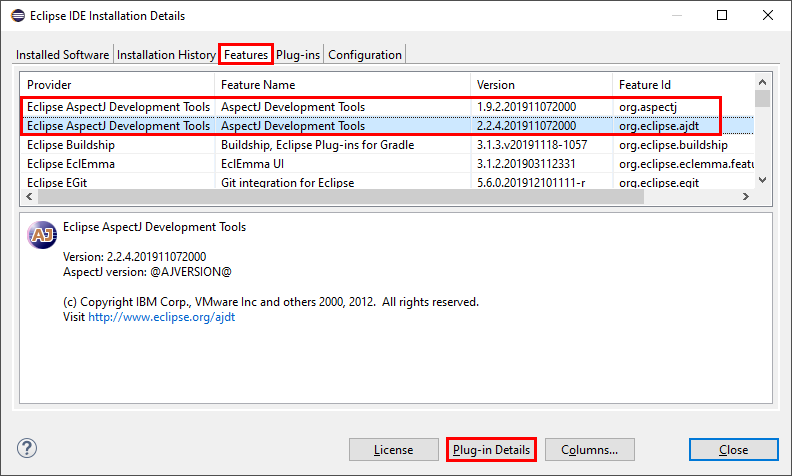This screenshot has height=476, width=792.
Task: Open the Plug-ins tab
Action: click(x=298, y=55)
